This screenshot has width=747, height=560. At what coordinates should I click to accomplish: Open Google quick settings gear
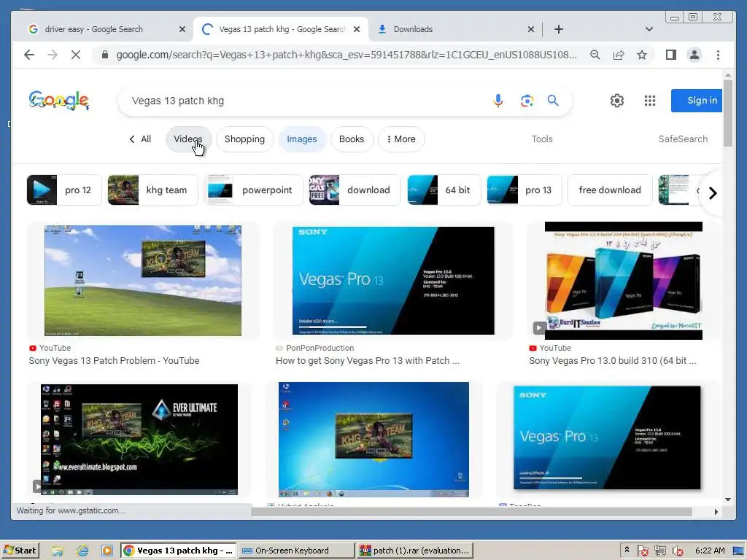(x=617, y=101)
